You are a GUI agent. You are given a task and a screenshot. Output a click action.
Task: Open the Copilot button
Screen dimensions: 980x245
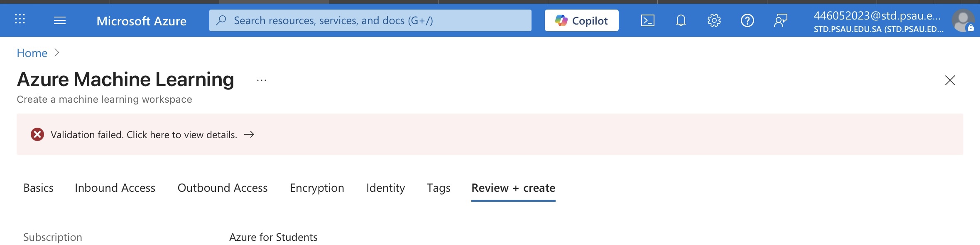click(582, 20)
